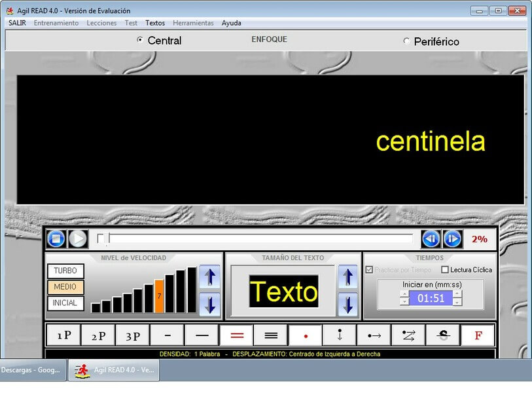Select the TURBO speed button
Screen dimensions: 532x393
click(65, 271)
